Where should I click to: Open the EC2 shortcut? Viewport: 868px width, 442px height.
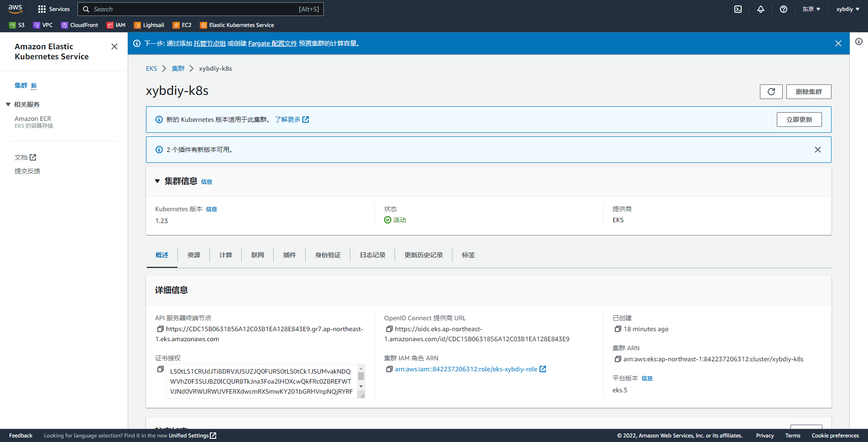[182, 25]
